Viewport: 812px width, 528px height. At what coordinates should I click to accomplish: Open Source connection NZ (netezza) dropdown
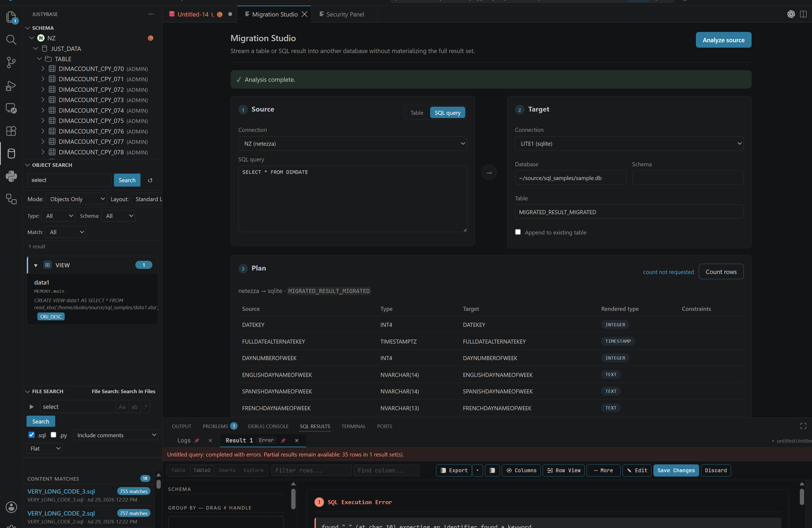coord(352,144)
